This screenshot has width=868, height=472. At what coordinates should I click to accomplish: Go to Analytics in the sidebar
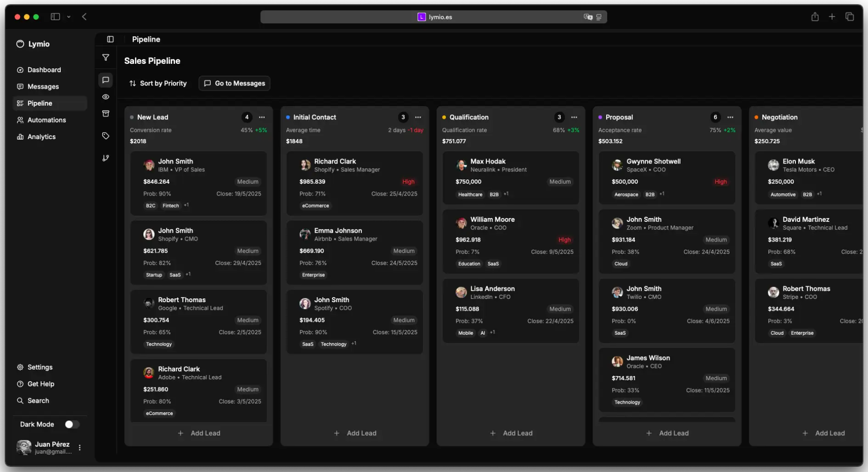[x=41, y=137]
